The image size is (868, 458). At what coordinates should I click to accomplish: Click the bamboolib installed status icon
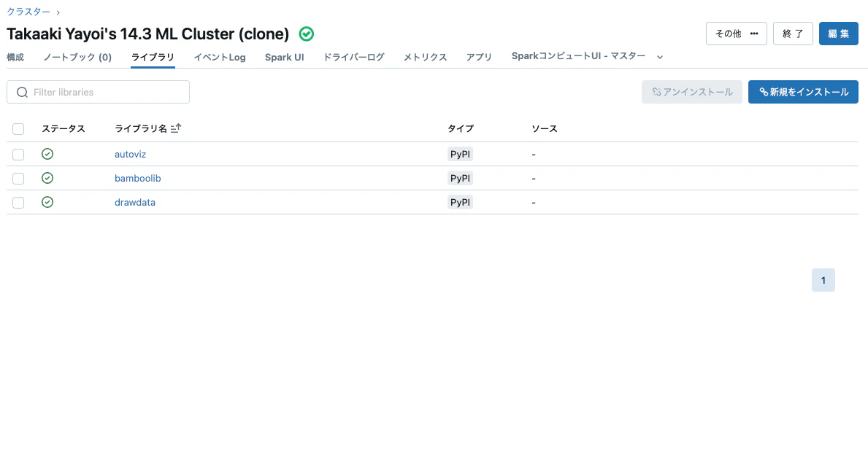click(47, 178)
